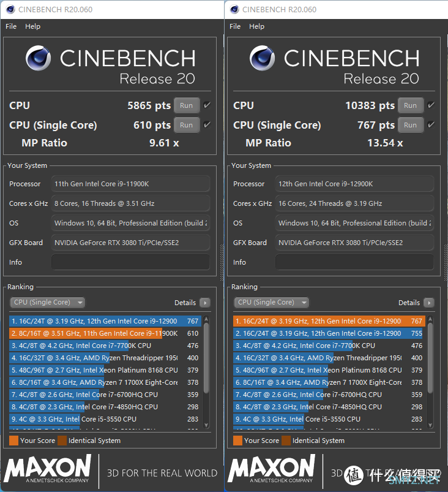Click MP Ratio value 9.61 x
Viewport: 448px width, 492px height.
click(x=164, y=143)
